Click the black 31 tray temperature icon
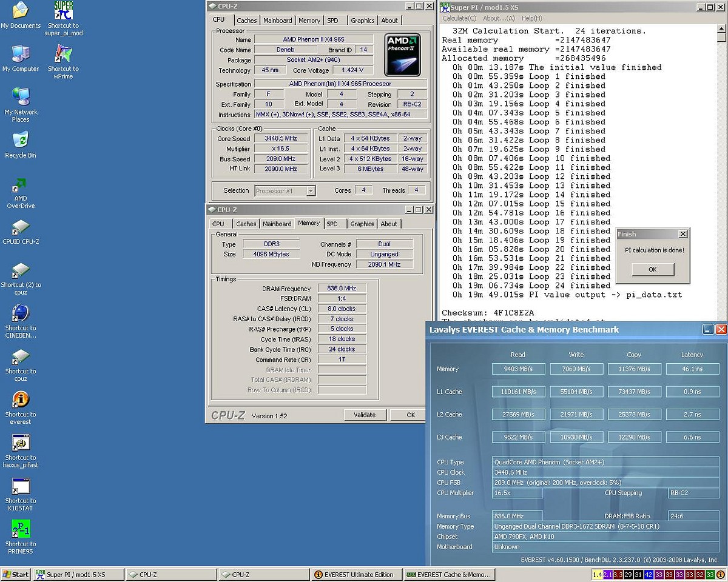Screen dimensions: 728x582 639,575
